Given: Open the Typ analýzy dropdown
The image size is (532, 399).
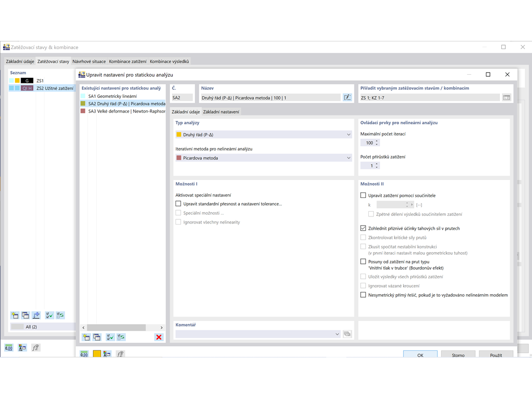Looking at the screenshot, I should [348, 134].
